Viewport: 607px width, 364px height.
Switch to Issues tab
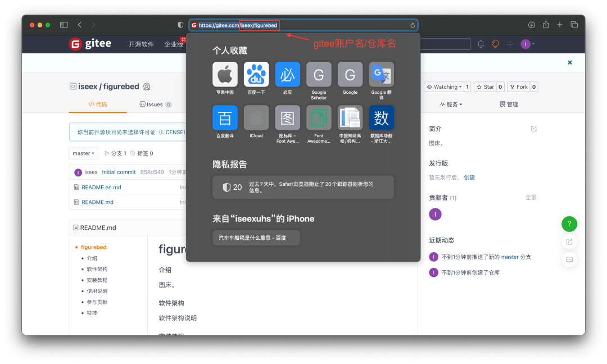coord(155,104)
